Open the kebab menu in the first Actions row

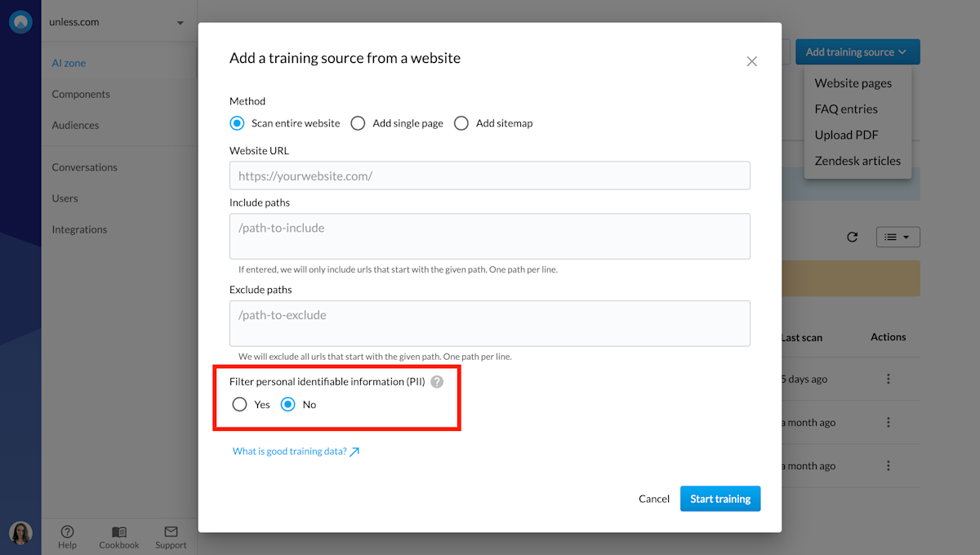tap(888, 379)
